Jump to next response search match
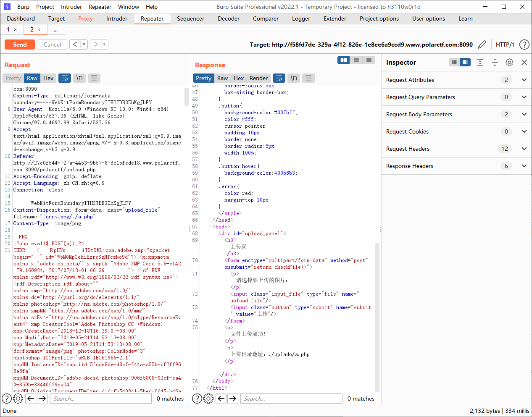This screenshot has width=532, height=417. pyautogui.click(x=233, y=399)
